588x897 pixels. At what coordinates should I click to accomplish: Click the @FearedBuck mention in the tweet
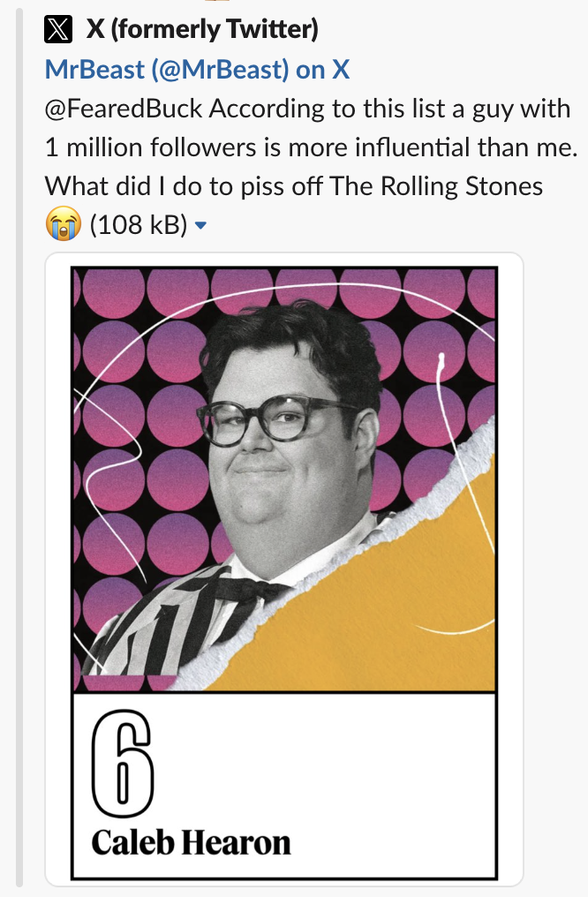124,109
